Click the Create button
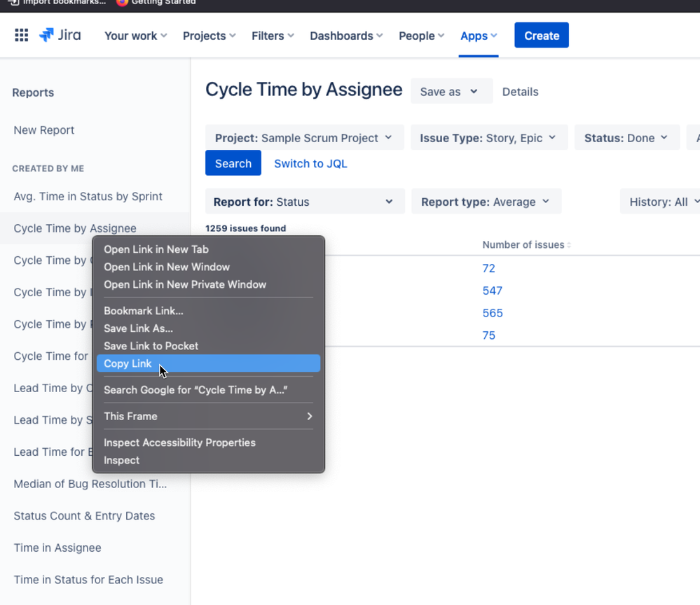The image size is (700, 605). 542,35
